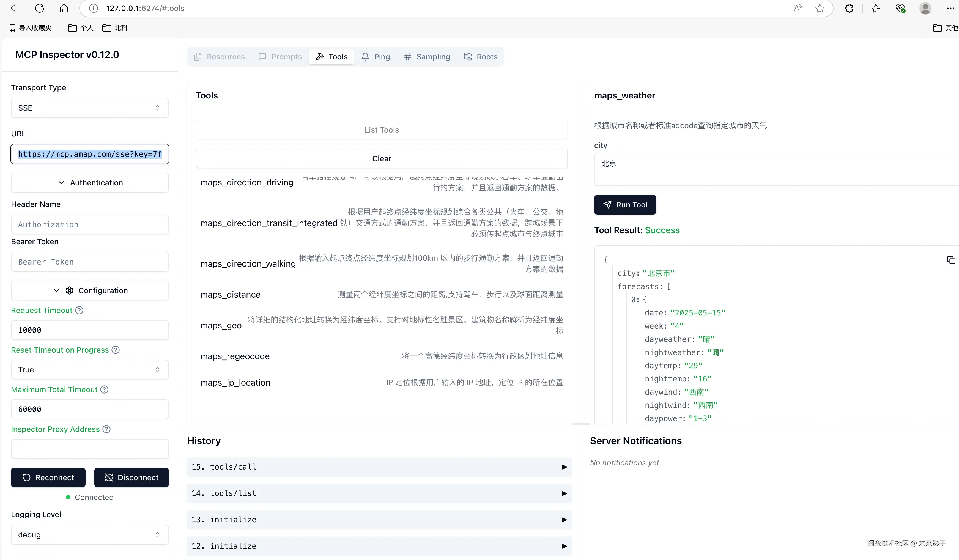Switch to the Ping tab

click(x=376, y=57)
